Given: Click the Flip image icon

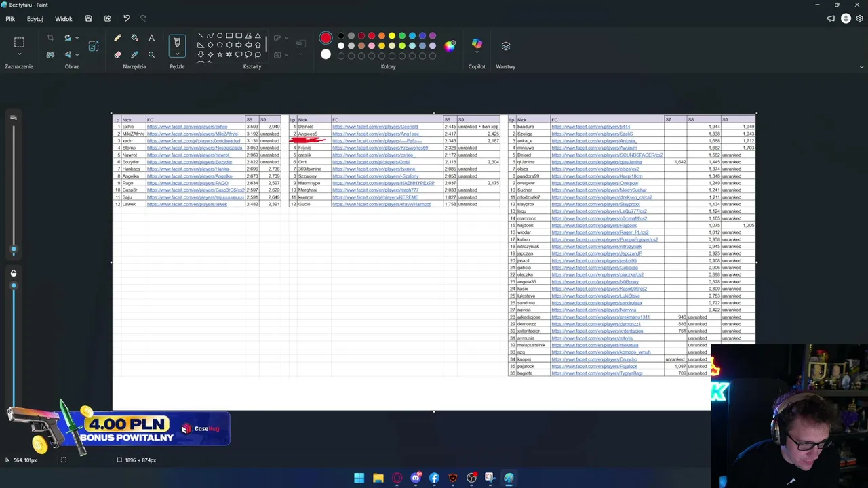Looking at the screenshot, I should 67,54.
